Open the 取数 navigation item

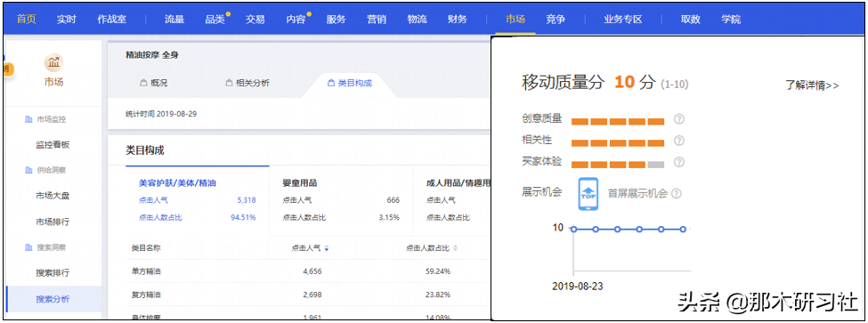[x=690, y=20]
